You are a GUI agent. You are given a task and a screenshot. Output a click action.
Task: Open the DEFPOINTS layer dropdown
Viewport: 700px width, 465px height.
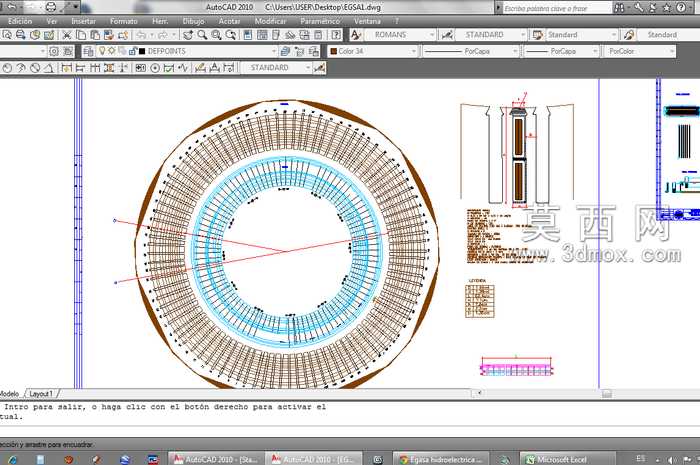(x=274, y=51)
